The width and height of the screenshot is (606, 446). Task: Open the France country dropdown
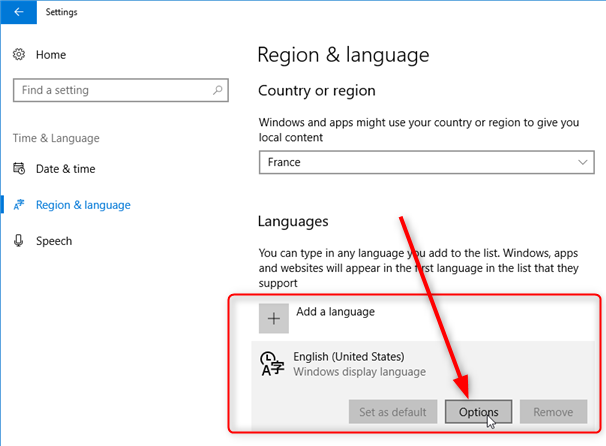pyautogui.click(x=427, y=162)
